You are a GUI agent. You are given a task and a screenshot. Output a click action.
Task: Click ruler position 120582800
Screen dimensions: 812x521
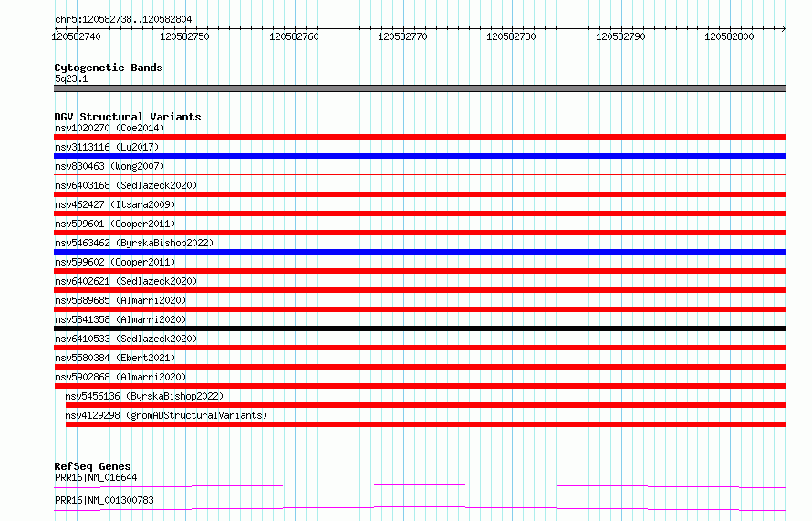[x=730, y=36]
